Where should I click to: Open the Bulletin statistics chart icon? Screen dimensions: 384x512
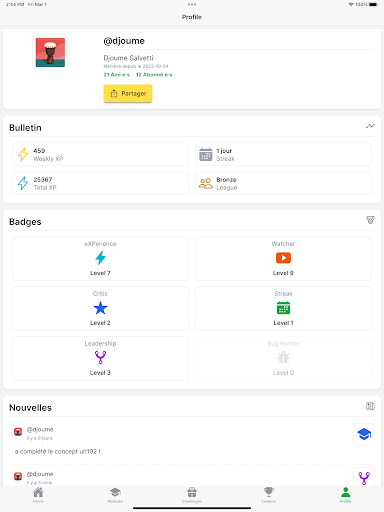[370, 126]
